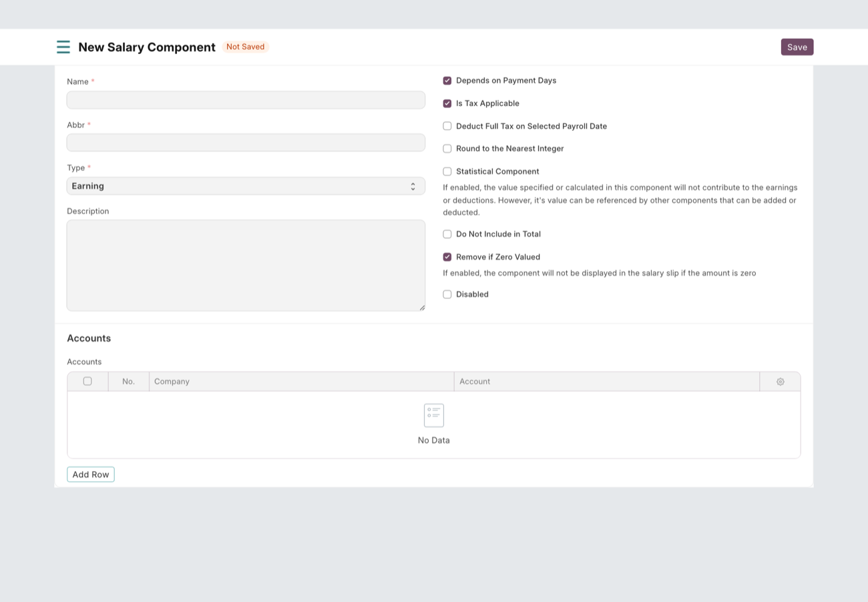This screenshot has height=602, width=868.
Task: Check the Statistical Component box
Action: [x=447, y=172]
